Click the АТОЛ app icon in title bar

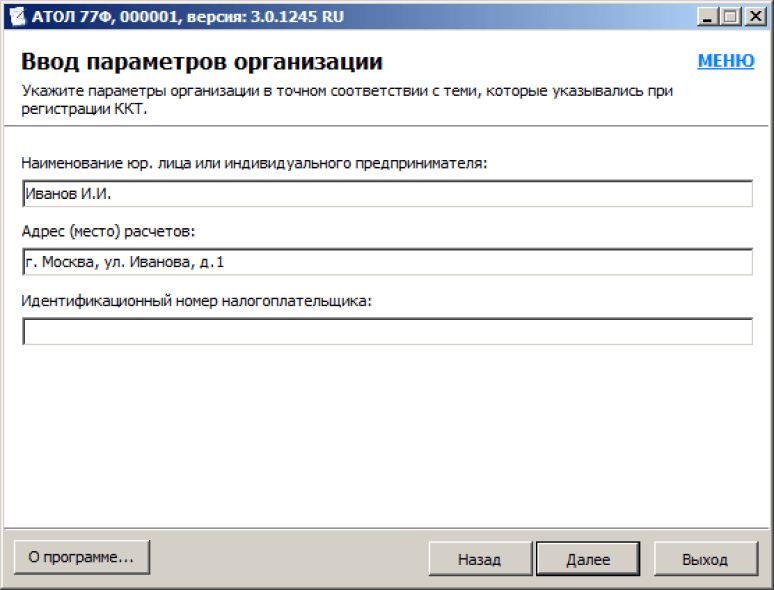click(x=17, y=16)
